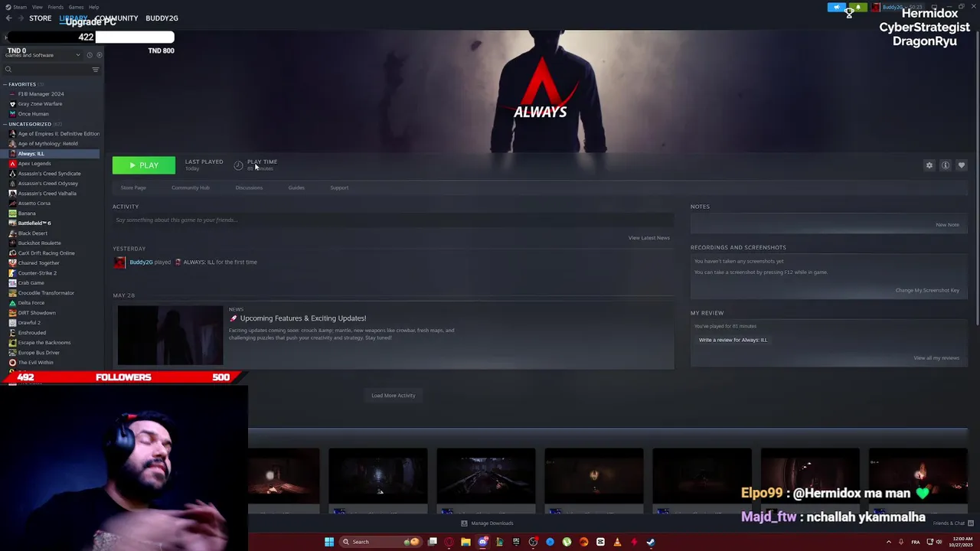
Task: Open Friends & Chat
Action: click(x=952, y=523)
